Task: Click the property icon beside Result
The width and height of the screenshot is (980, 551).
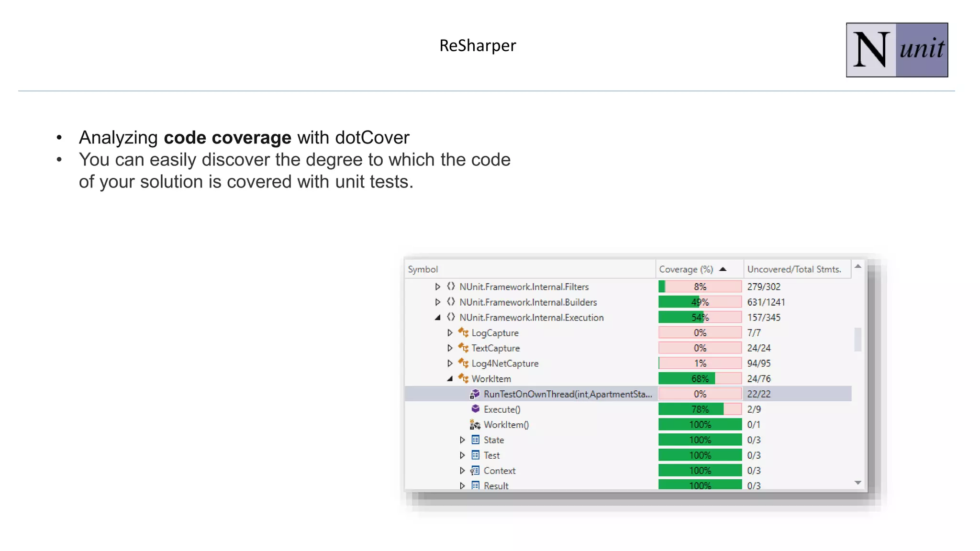Action: coord(475,485)
